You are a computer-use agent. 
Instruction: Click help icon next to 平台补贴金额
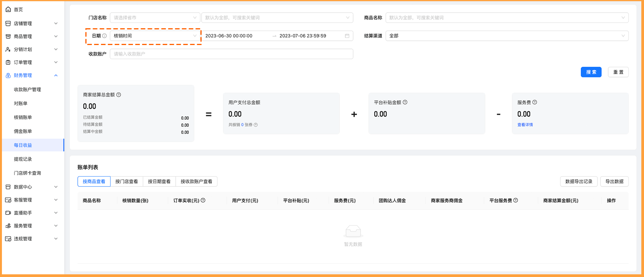405,102
